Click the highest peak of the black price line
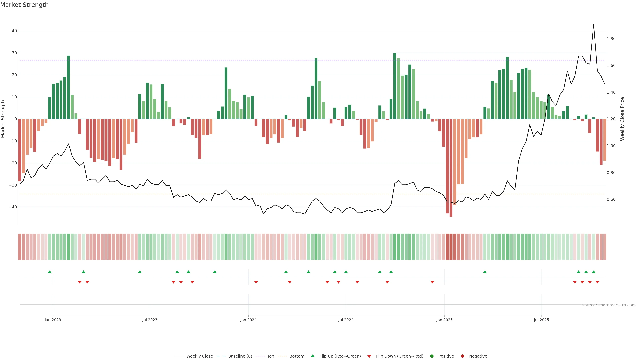The height and width of the screenshot is (362, 644). (594, 24)
